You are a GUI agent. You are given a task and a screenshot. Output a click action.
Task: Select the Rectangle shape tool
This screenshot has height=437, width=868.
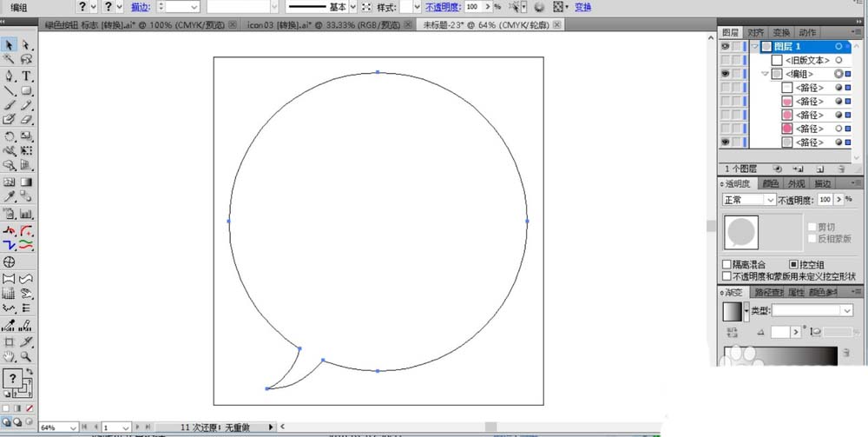click(x=26, y=91)
